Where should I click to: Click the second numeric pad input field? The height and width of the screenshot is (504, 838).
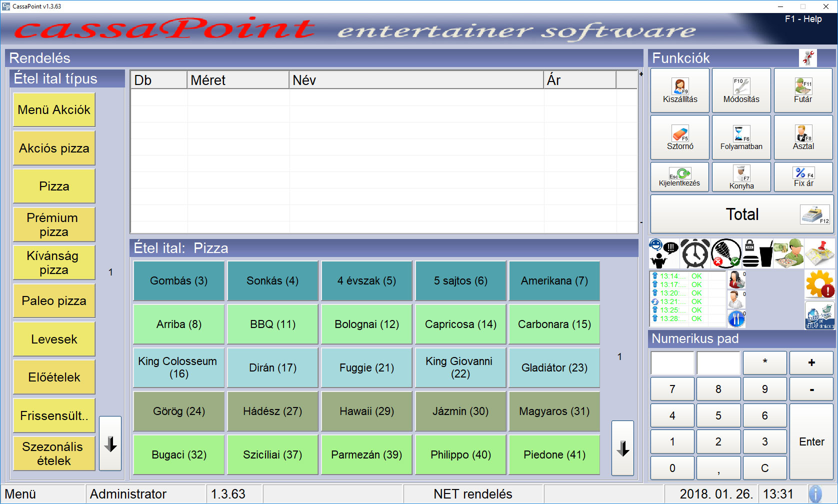click(x=718, y=363)
